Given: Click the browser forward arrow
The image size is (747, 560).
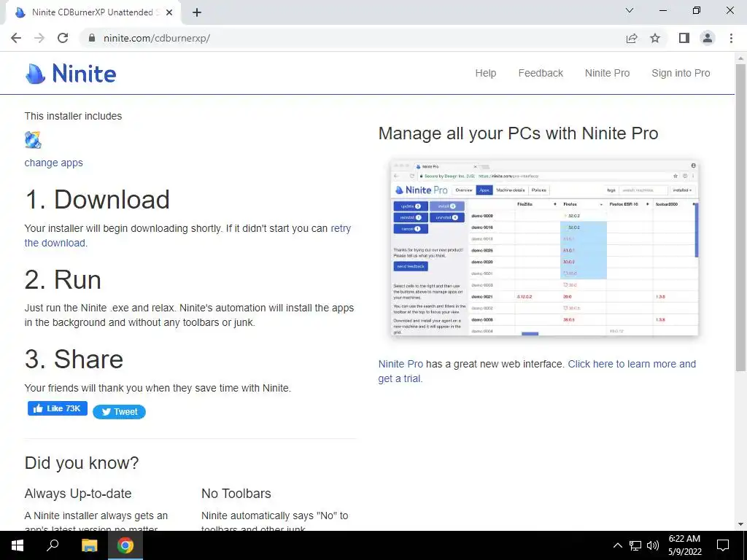Looking at the screenshot, I should pyautogui.click(x=39, y=38).
